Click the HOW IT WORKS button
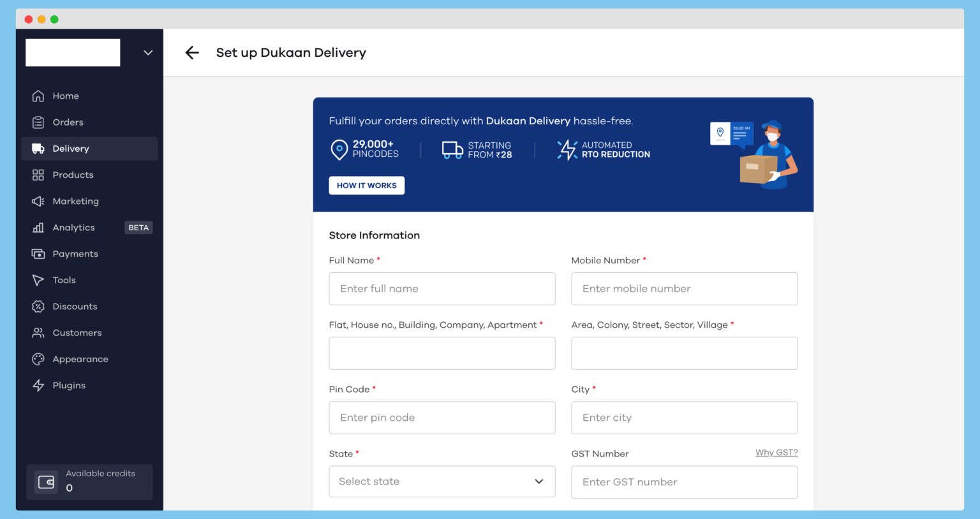The image size is (980, 519). (x=367, y=186)
